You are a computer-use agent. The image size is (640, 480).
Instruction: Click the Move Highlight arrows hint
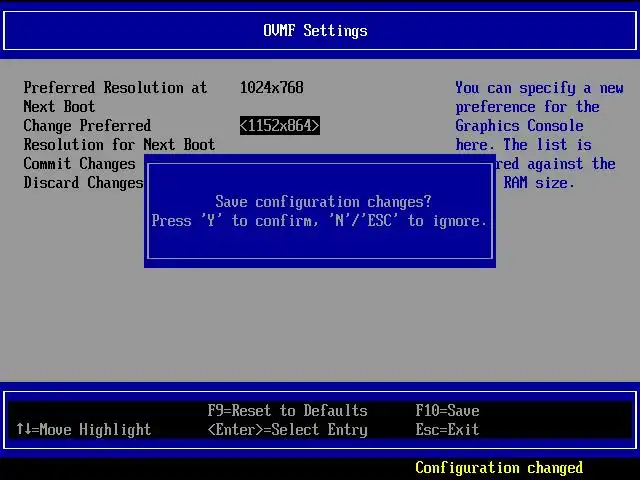pyautogui.click(x=83, y=429)
